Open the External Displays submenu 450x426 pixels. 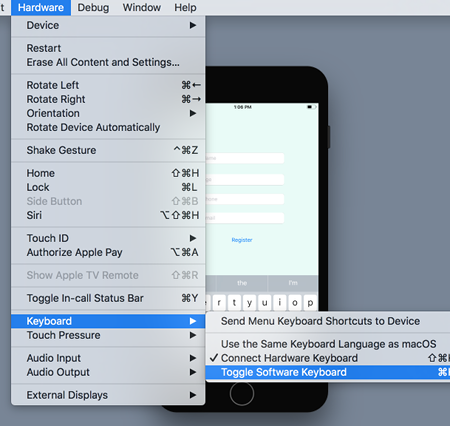tap(108, 395)
